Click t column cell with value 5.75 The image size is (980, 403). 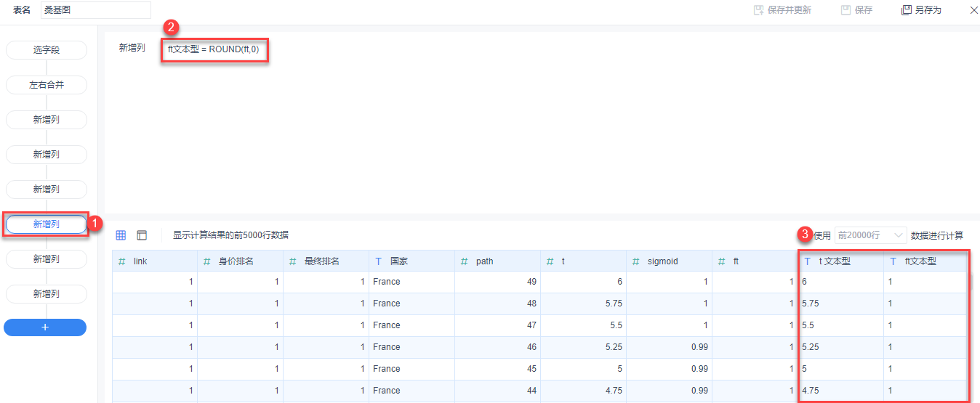tap(583, 304)
